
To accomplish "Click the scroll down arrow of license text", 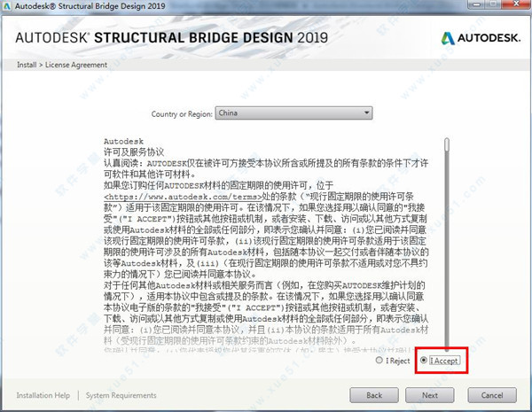I will pos(448,348).
